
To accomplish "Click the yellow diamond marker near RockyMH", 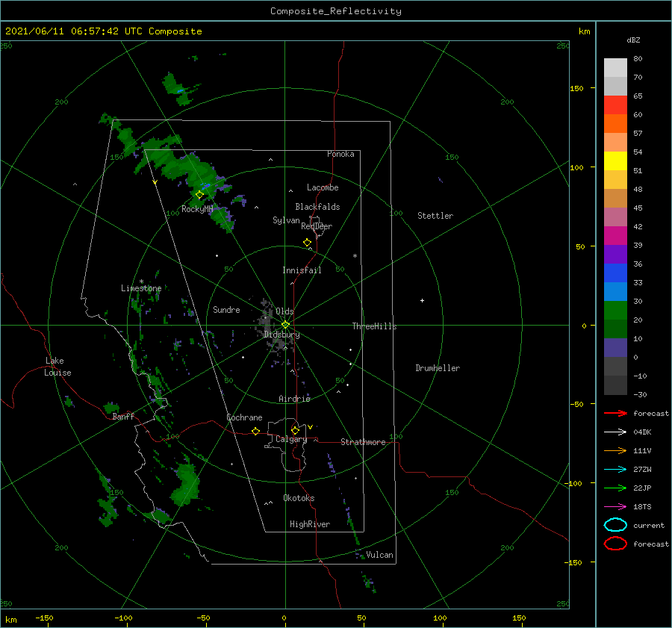I will (x=199, y=195).
